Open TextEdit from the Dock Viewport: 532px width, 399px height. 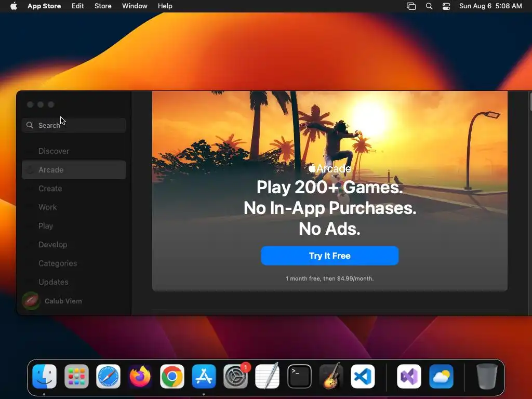tap(268, 376)
